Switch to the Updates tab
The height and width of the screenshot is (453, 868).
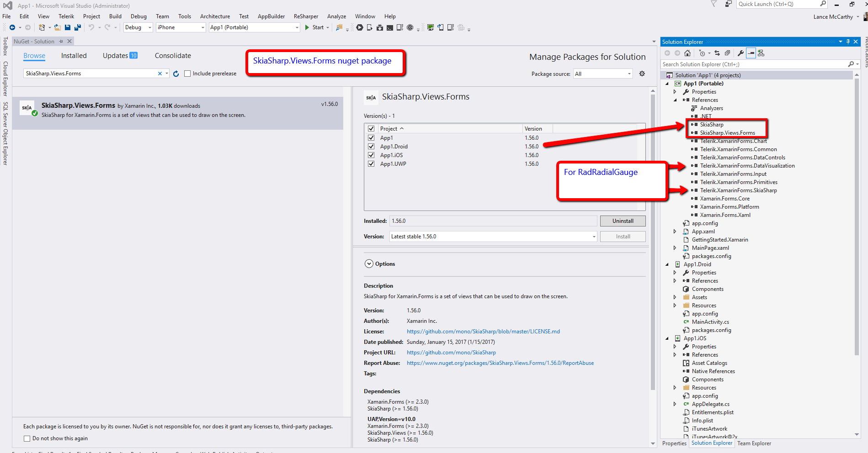pyautogui.click(x=120, y=56)
